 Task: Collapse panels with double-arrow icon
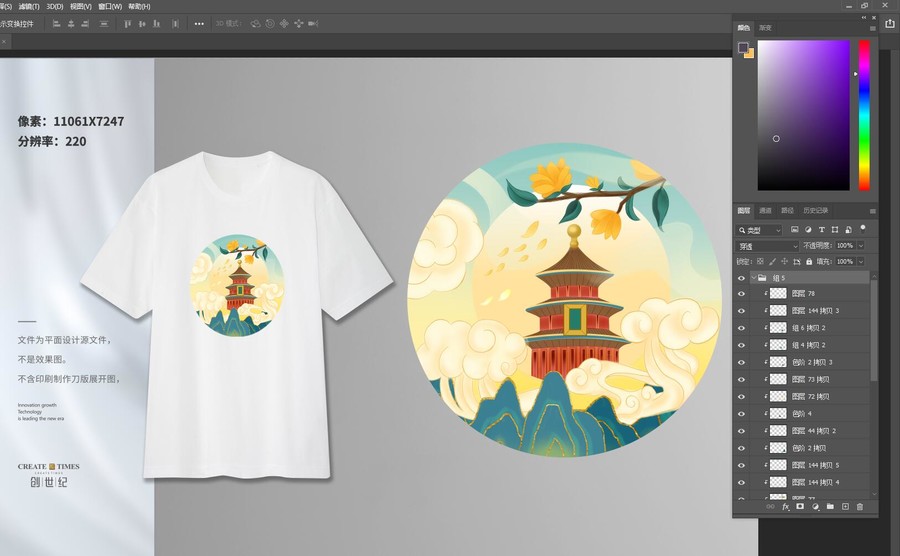point(864,18)
